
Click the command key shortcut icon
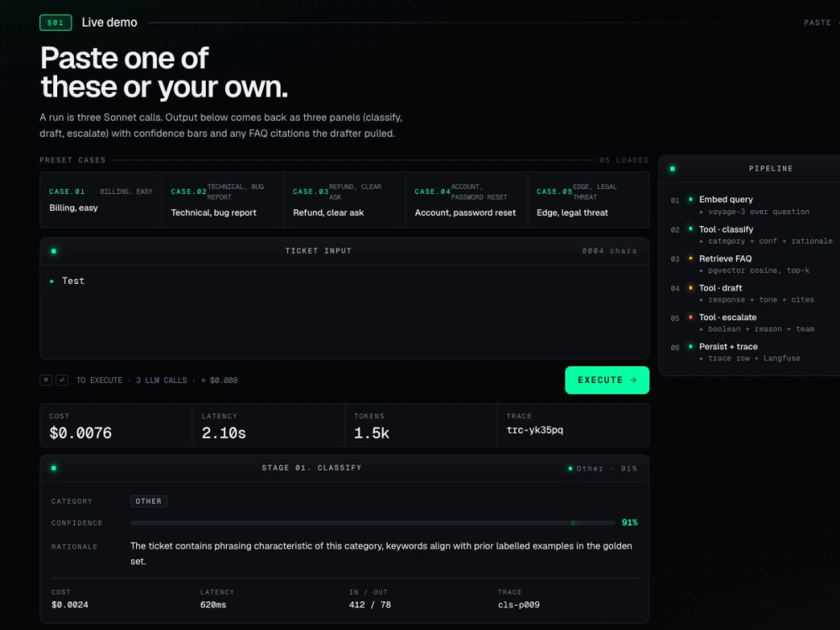click(46, 381)
